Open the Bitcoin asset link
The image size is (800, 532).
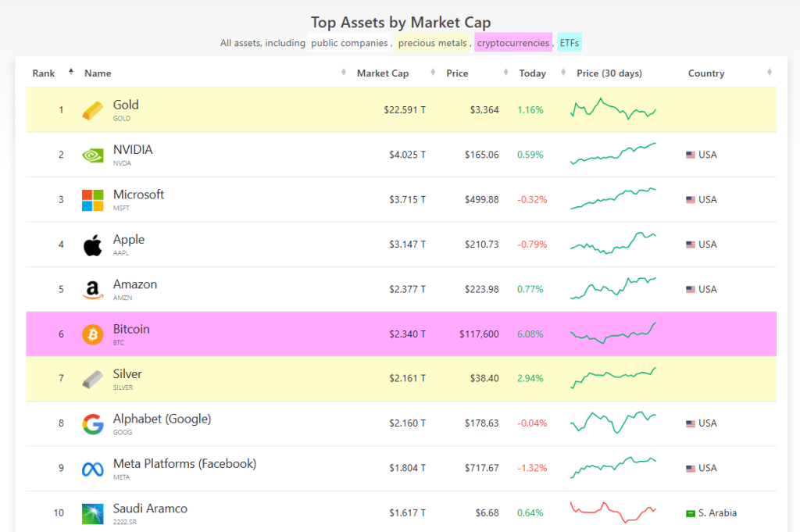point(131,329)
